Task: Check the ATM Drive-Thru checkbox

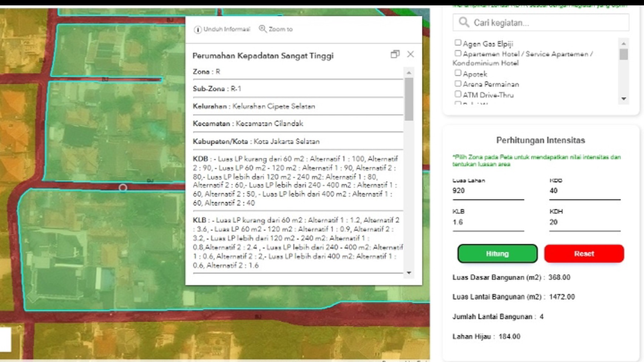Action: click(458, 94)
